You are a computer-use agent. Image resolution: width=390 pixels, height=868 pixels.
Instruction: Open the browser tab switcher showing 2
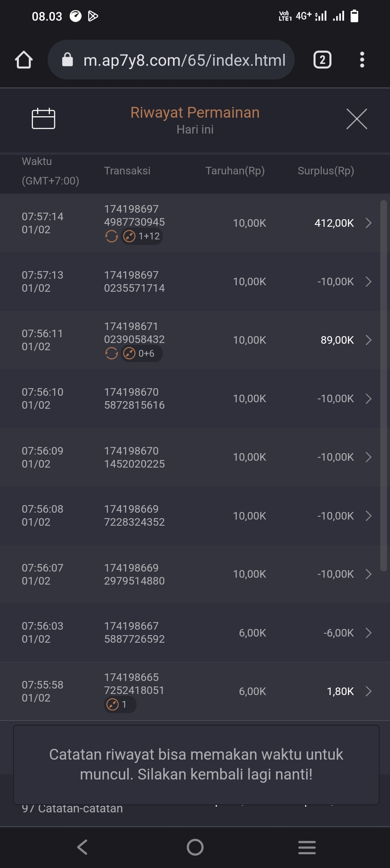pyautogui.click(x=322, y=60)
